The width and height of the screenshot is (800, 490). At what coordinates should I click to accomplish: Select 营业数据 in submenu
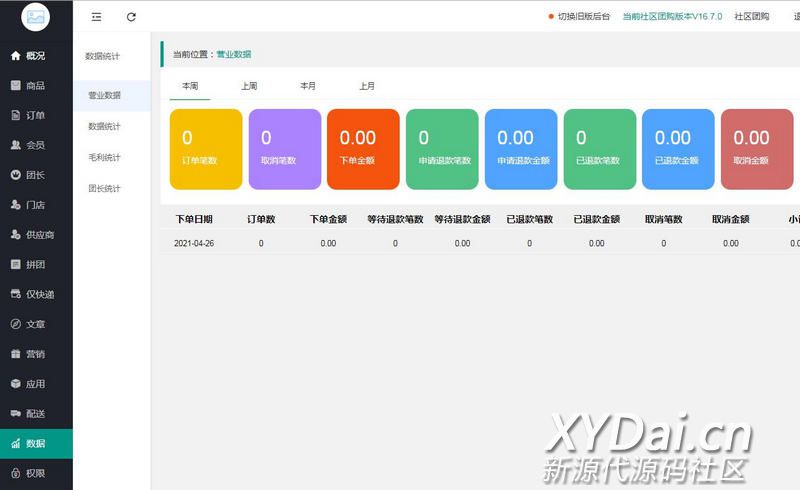point(112,95)
